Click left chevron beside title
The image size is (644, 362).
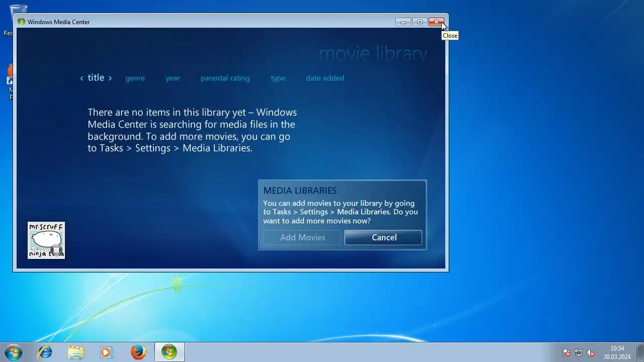click(x=82, y=78)
